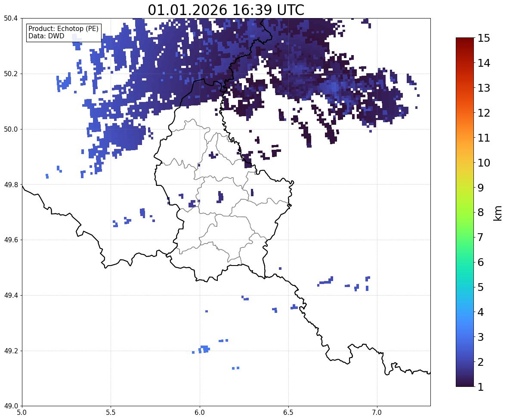Click the colorbar tick label 5
This screenshot has width=507, height=420.
[481, 287]
